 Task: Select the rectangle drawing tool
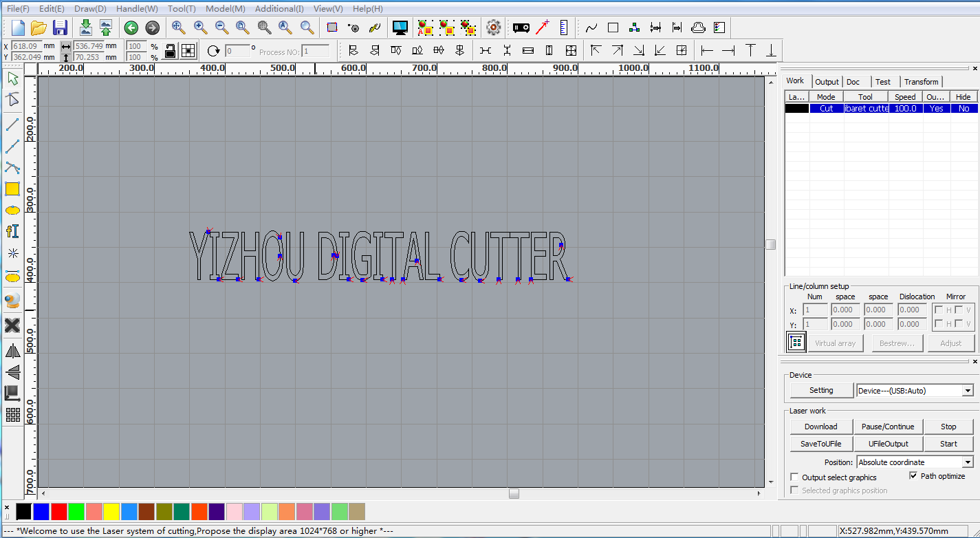click(12, 189)
